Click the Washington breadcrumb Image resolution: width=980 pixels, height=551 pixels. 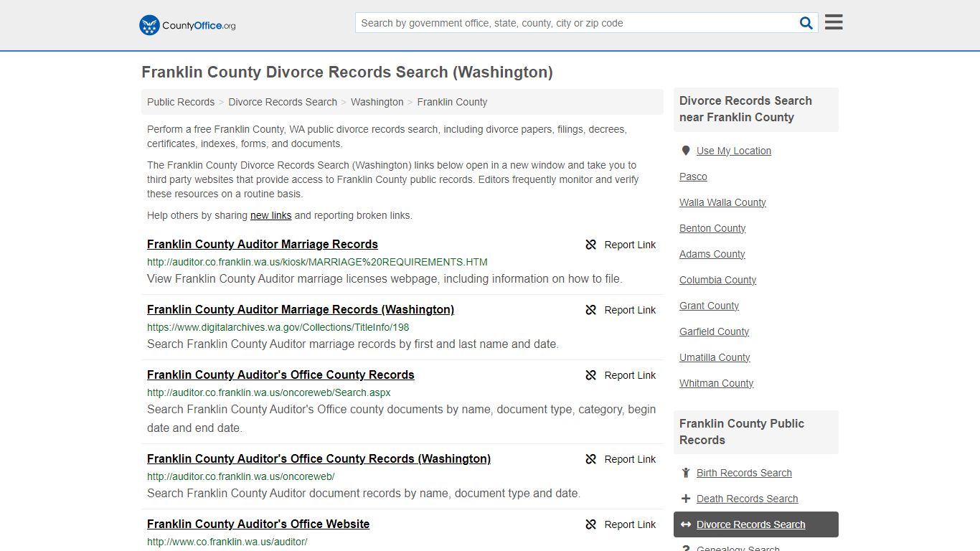pyautogui.click(x=377, y=102)
